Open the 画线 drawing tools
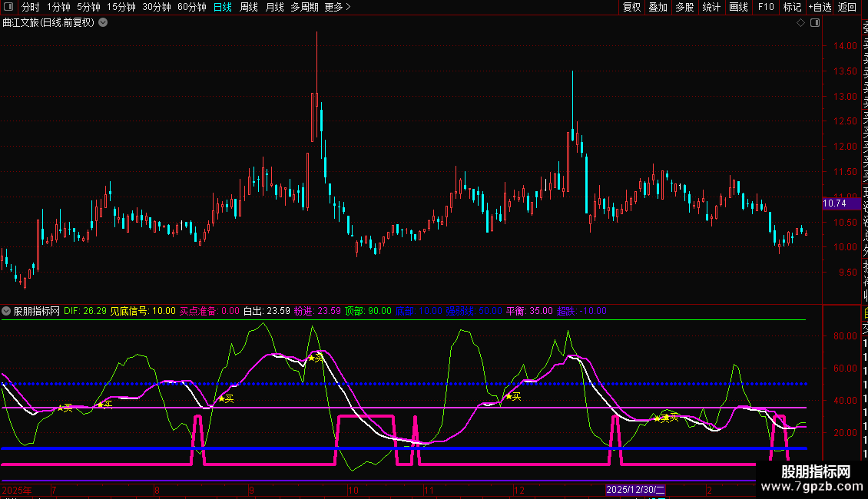 click(x=738, y=8)
